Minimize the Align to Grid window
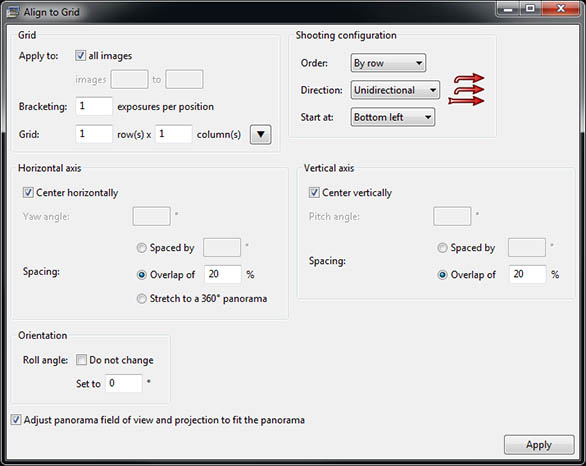 508,9
